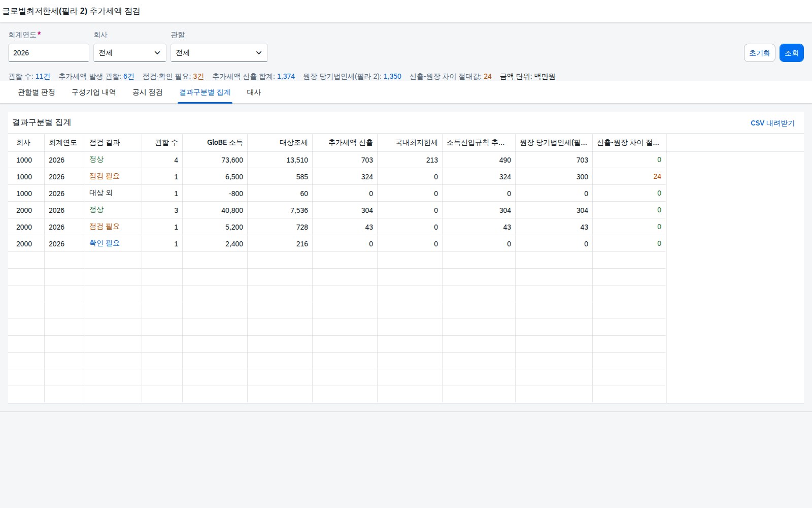Click the 추가세액 산출 column header
Image resolution: width=812 pixels, height=508 pixels.
[345, 143]
